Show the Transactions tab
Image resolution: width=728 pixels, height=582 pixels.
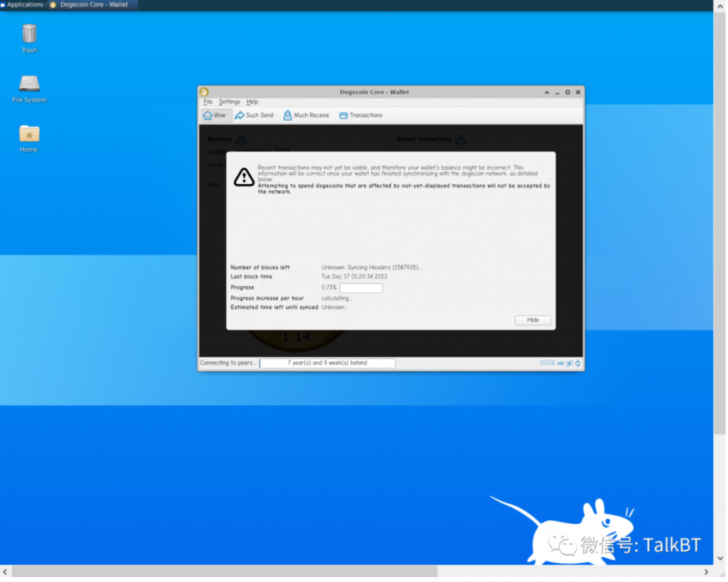pyautogui.click(x=361, y=116)
